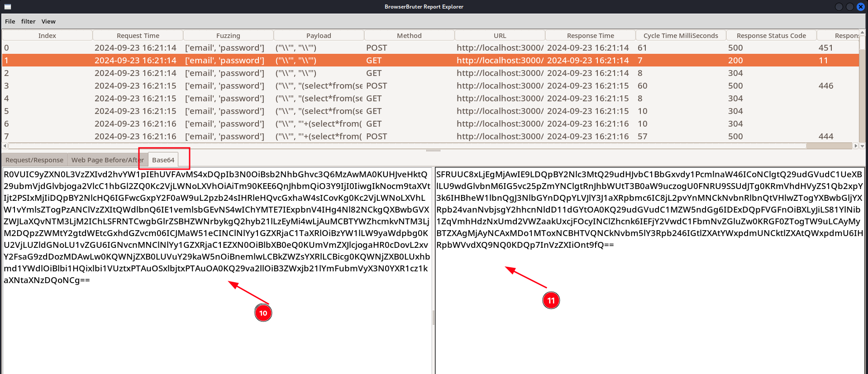Sort by the Method column header

[x=409, y=35]
